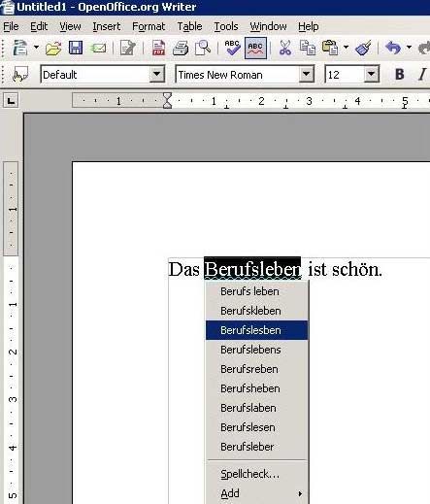This screenshot has height=504, width=430.
Task: Click the Cut scissors icon
Action: pos(285,48)
